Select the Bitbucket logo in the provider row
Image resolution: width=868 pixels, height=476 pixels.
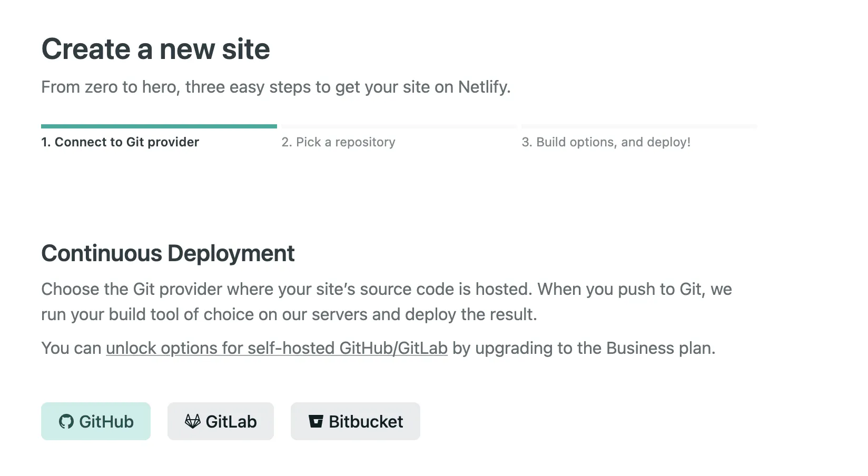pyautogui.click(x=316, y=421)
